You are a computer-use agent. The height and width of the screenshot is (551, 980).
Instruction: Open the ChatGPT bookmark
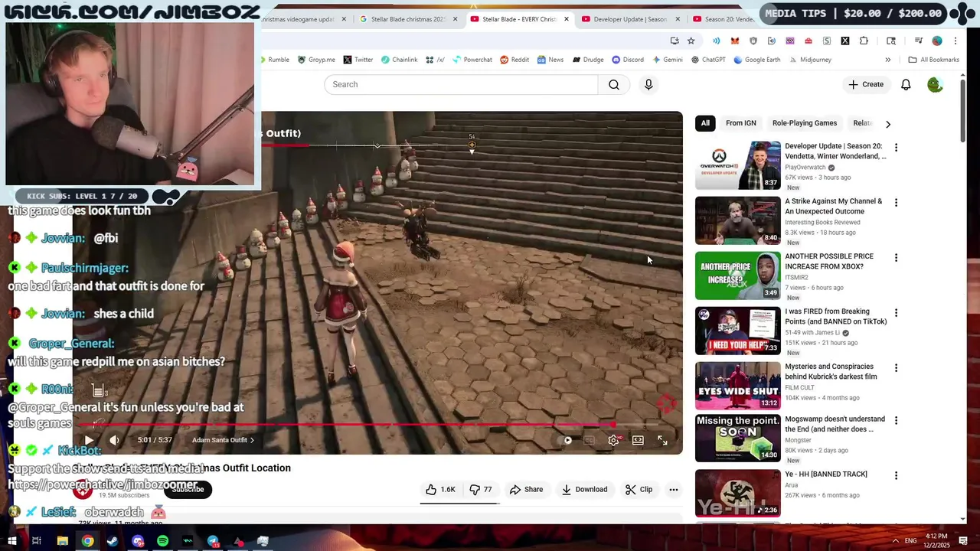click(708, 60)
